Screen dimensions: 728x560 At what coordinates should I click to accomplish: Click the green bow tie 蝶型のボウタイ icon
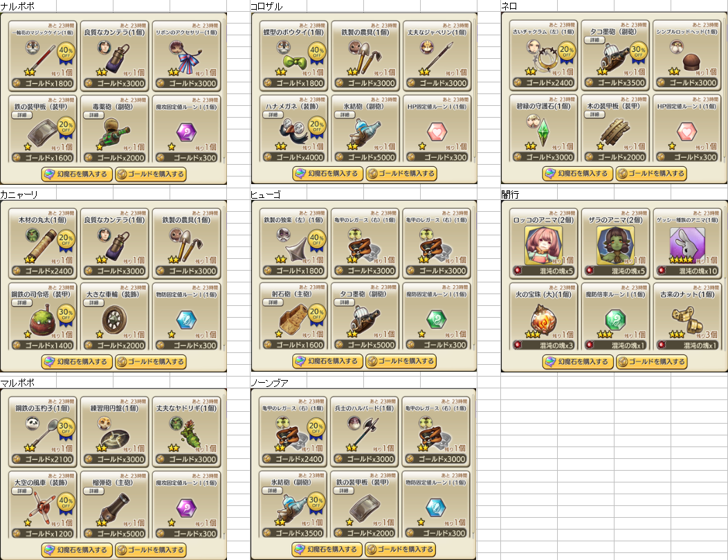tap(295, 62)
